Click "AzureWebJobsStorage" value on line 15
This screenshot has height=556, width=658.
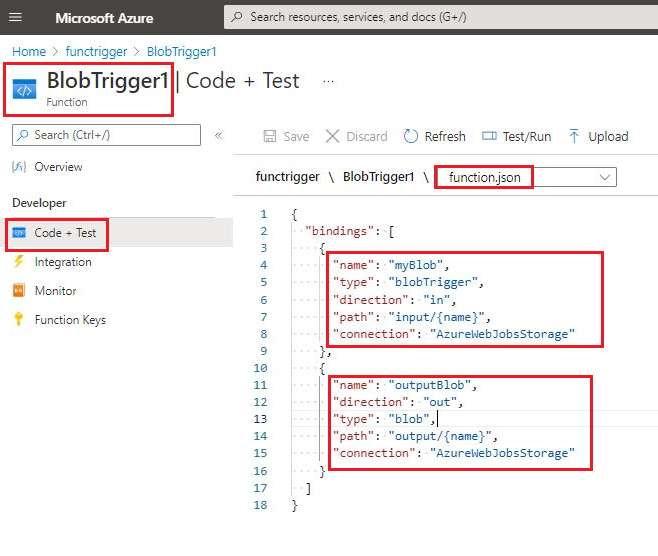click(x=502, y=453)
